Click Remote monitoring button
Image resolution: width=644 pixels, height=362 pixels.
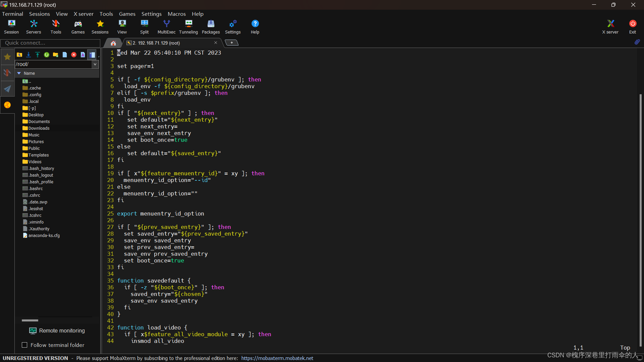click(57, 330)
